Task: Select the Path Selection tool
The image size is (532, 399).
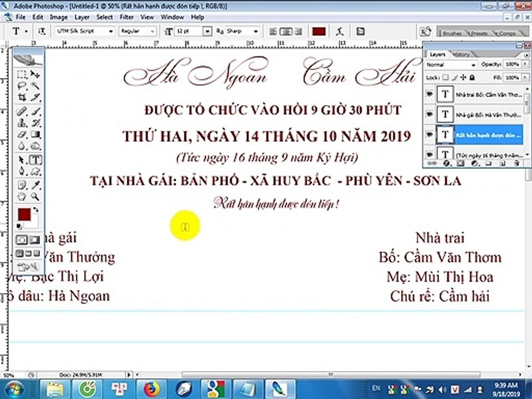Action: coord(22,160)
